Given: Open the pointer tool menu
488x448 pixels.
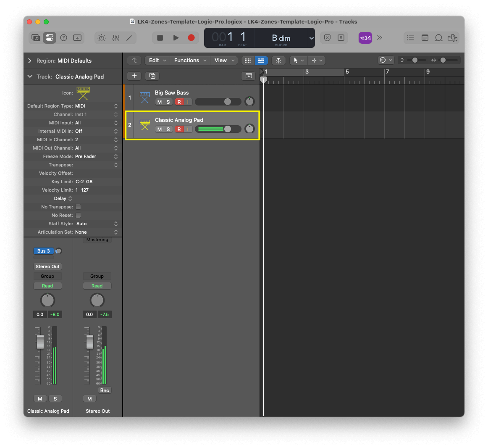Looking at the screenshot, I should coord(298,61).
